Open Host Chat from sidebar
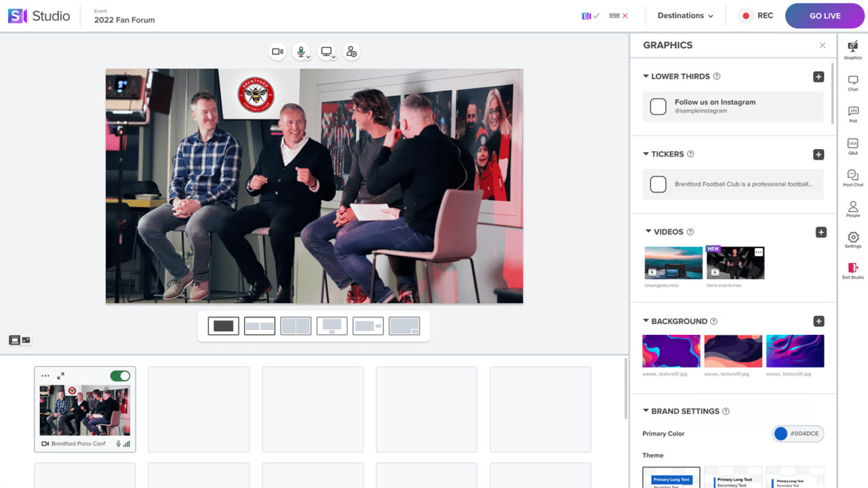868x488 pixels. point(853,178)
